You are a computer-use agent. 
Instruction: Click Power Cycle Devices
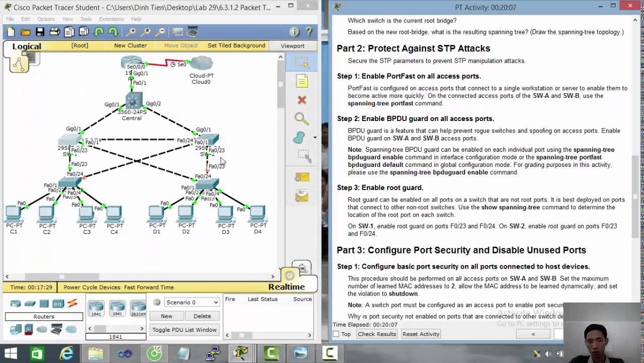coord(92,287)
